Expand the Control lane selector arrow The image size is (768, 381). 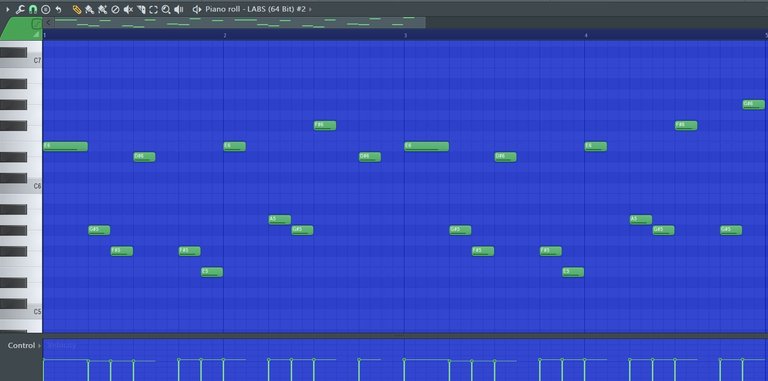40,346
